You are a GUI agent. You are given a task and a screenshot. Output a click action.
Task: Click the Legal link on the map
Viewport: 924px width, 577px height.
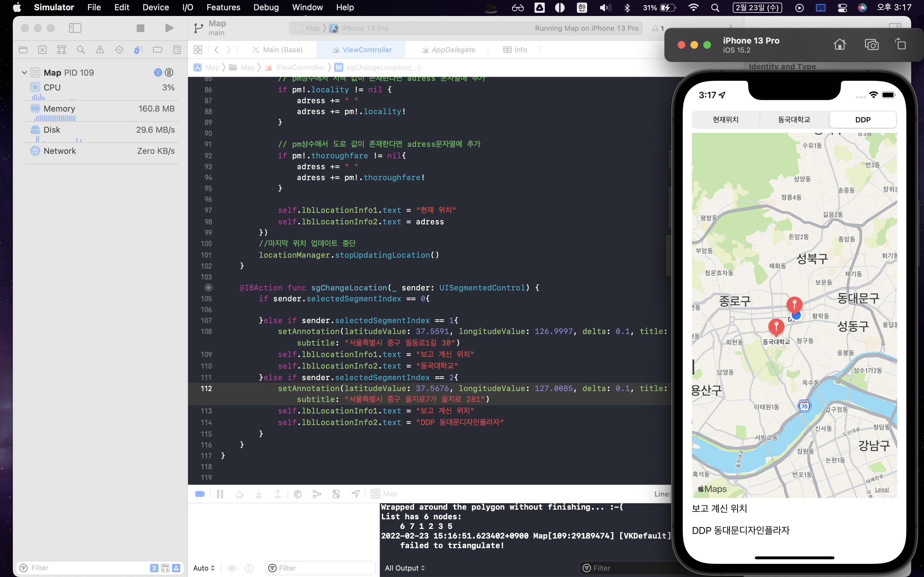click(x=882, y=489)
